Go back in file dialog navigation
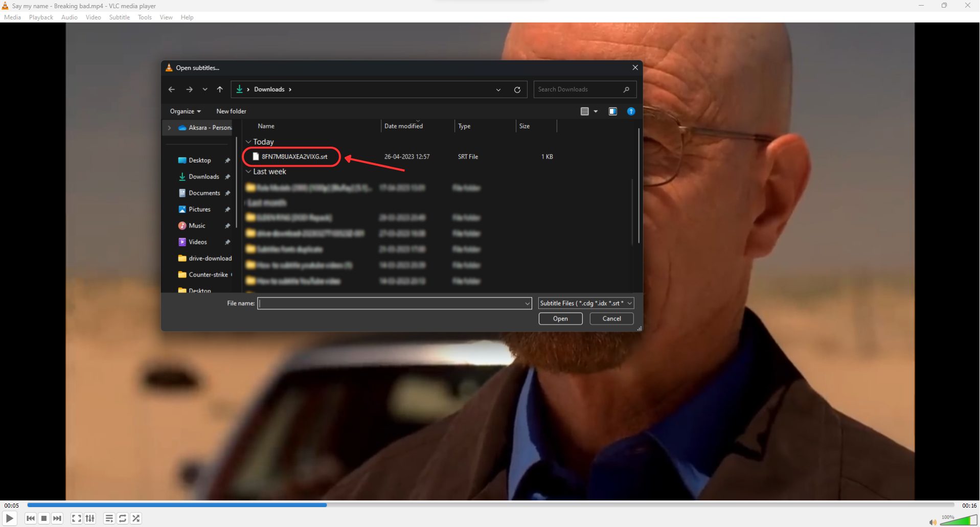The image size is (980, 527). pos(172,89)
